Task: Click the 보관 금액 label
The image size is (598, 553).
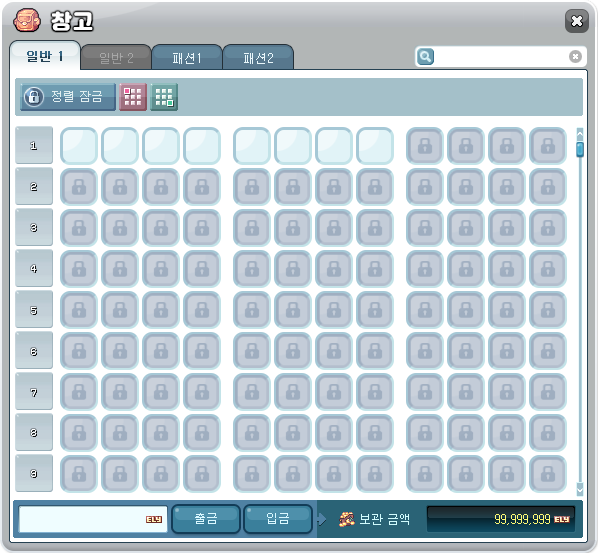Action: (384, 519)
